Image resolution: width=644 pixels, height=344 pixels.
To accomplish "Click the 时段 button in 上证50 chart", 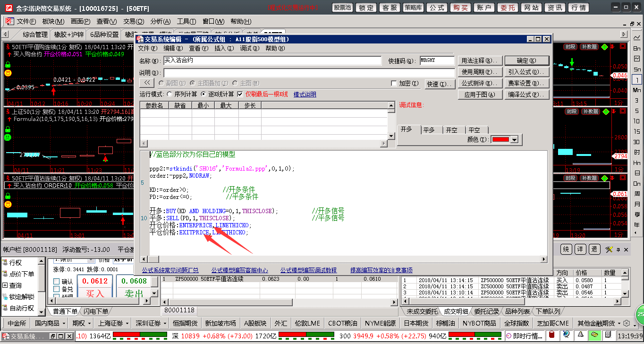I will pos(571,112).
